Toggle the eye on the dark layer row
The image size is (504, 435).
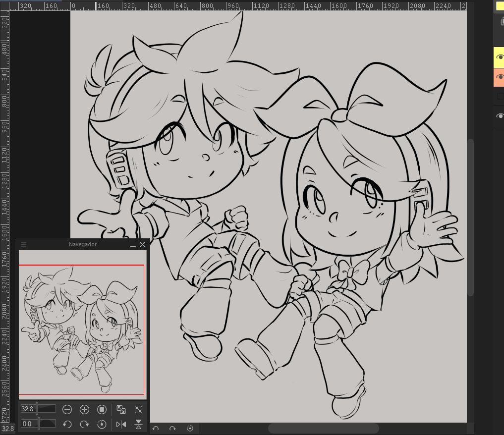coord(500,116)
